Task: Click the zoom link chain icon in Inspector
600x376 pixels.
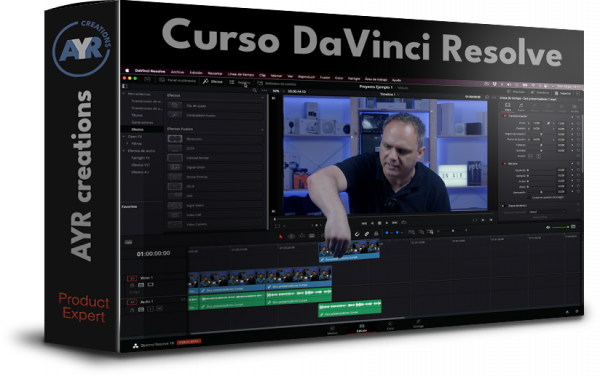Action: (548, 123)
